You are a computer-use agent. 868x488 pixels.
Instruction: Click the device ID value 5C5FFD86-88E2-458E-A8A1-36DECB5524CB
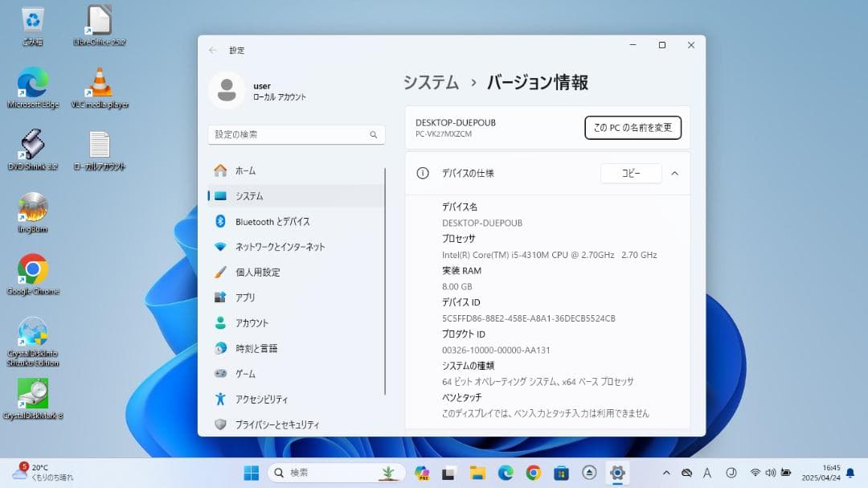529,318
